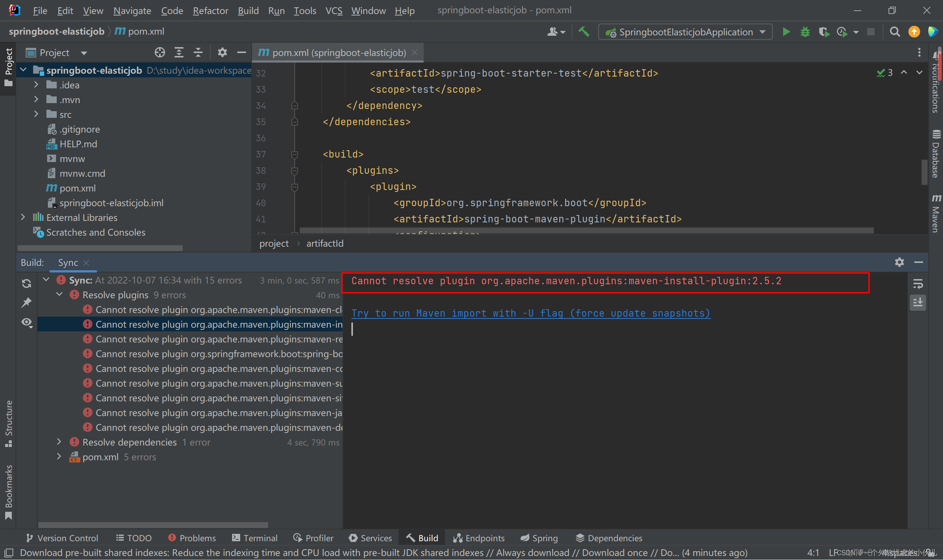Expand the .mvn folder
This screenshot has width=943, height=560.
point(36,99)
